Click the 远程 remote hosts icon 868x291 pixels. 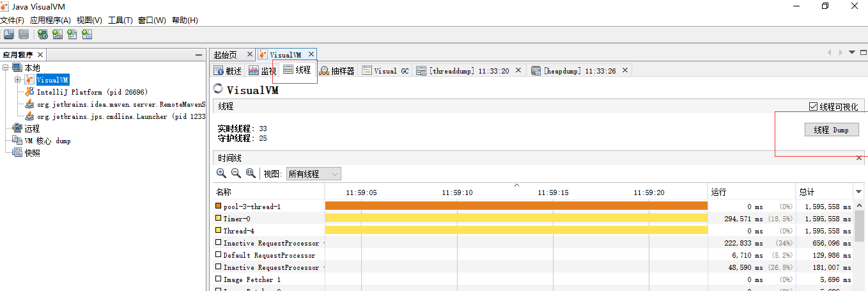point(17,129)
